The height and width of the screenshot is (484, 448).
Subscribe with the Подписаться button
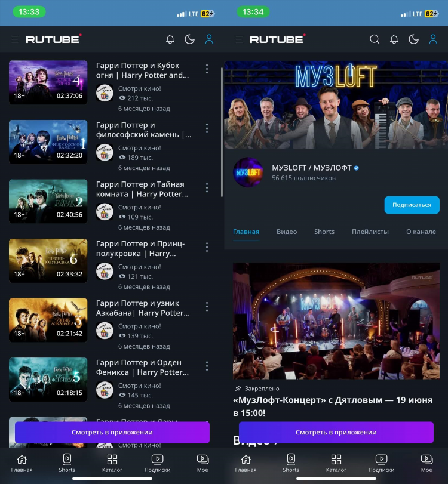tap(412, 205)
